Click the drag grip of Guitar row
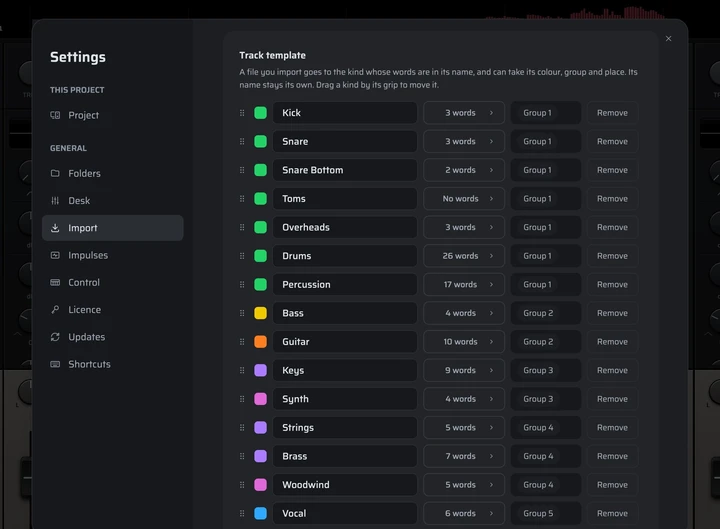The image size is (720, 529). [242, 342]
